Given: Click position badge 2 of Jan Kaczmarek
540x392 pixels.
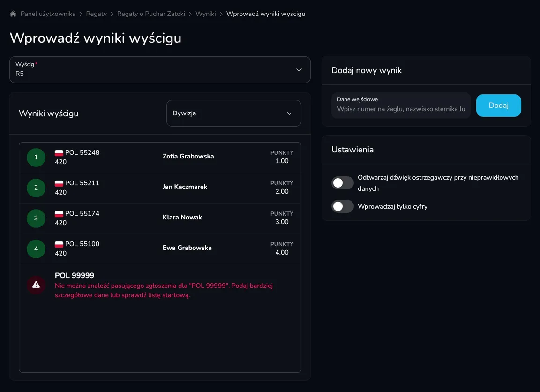Looking at the screenshot, I should 36,188.
